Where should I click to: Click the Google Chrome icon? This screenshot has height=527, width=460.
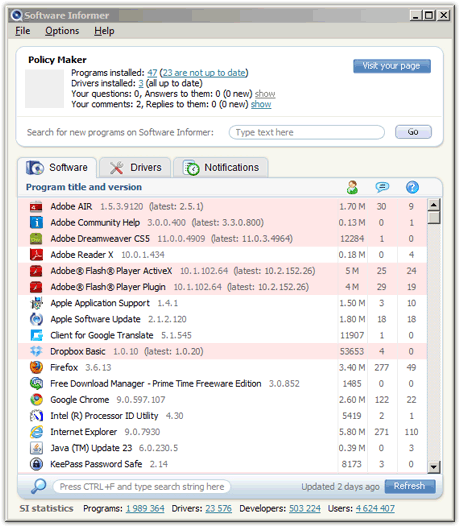point(36,400)
